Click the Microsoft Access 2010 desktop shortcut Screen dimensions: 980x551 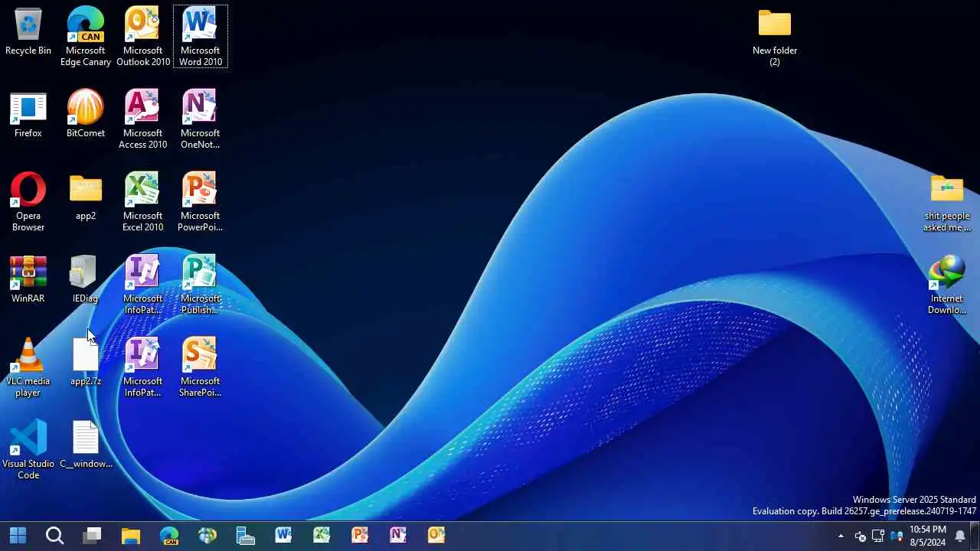click(x=143, y=119)
